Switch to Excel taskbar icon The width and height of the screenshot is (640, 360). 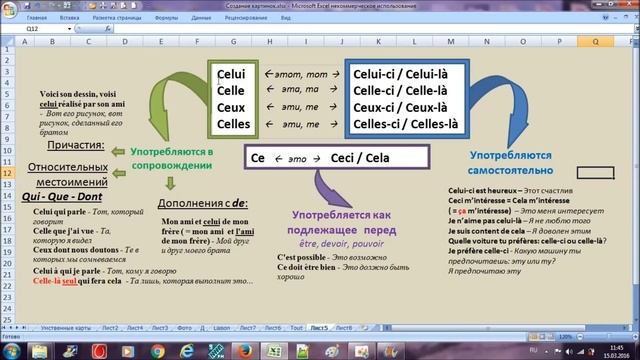click(x=274, y=351)
